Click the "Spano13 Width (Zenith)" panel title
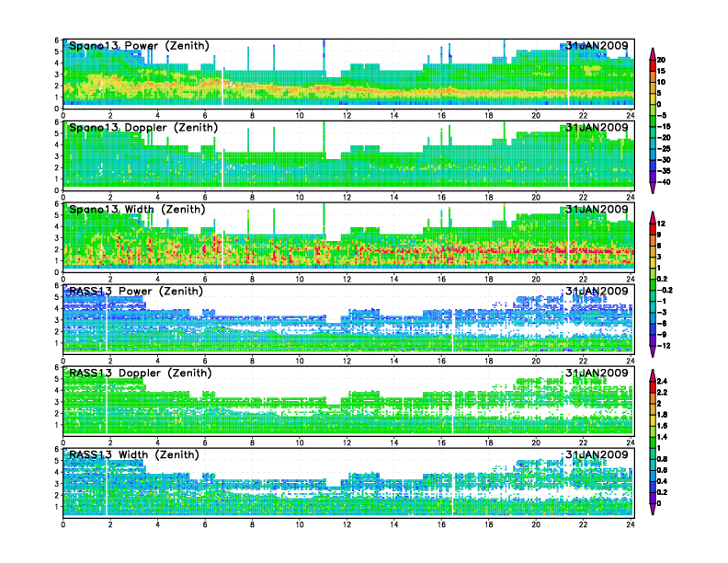728x563 pixels. click(137, 210)
